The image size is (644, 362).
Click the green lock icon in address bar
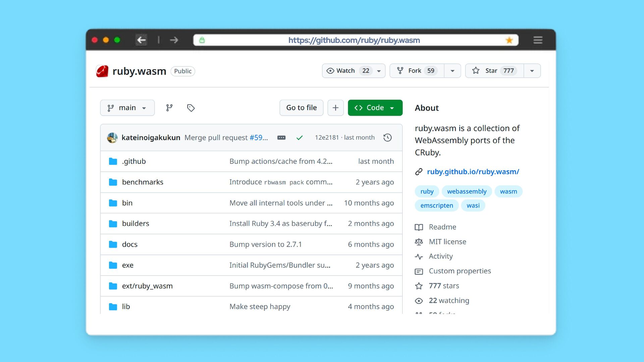point(202,40)
